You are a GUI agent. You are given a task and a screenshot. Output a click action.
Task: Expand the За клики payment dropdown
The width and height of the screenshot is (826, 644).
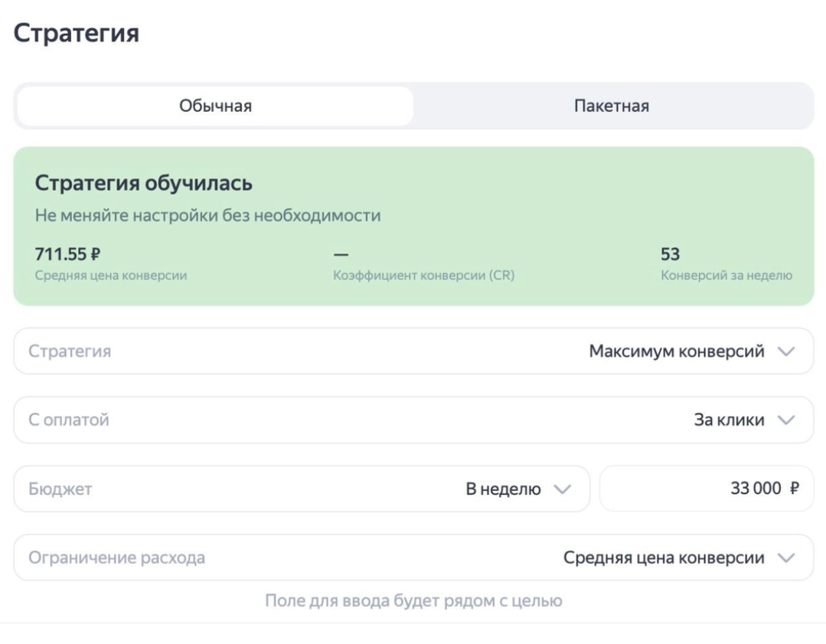tap(729, 420)
